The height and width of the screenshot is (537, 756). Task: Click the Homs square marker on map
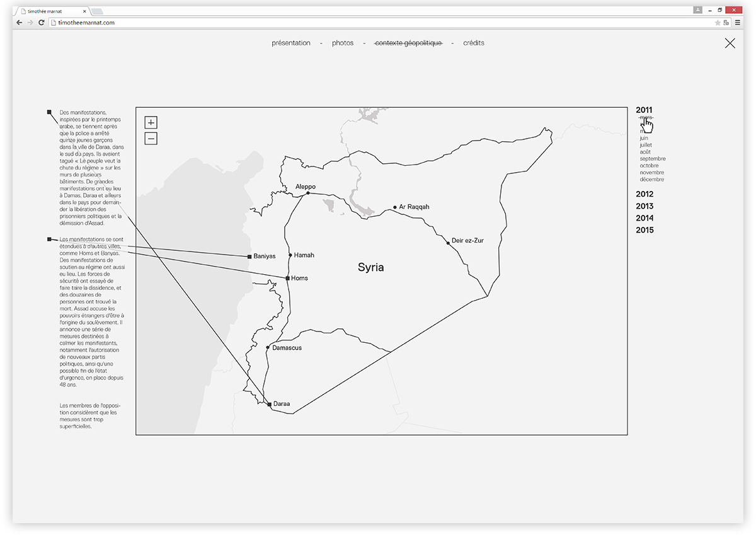(287, 278)
